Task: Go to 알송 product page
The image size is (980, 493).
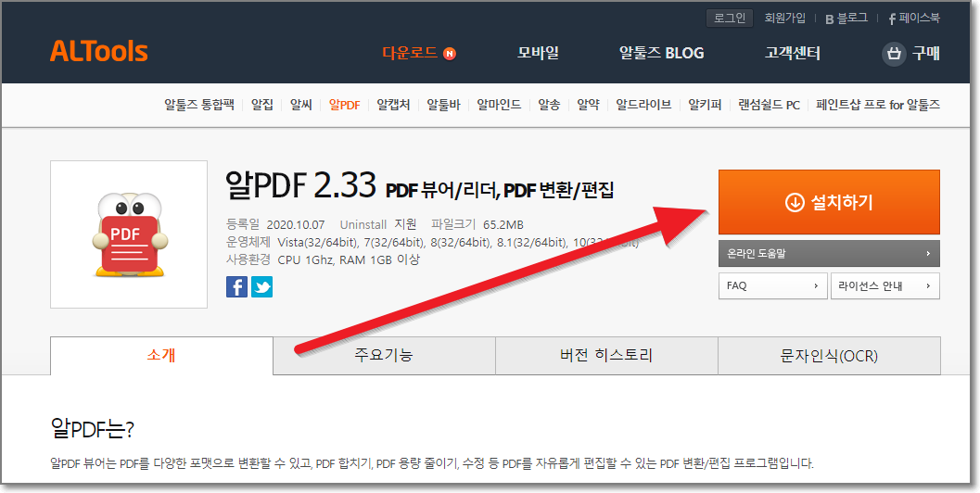Action: tap(549, 105)
